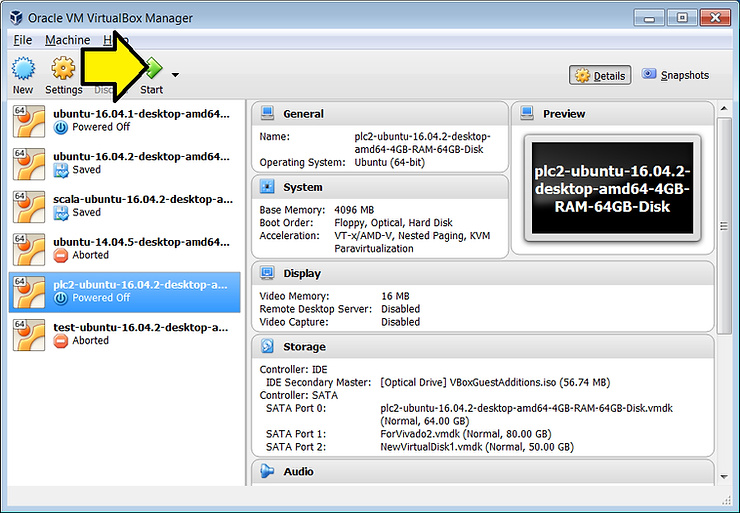This screenshot has width=740, height=513.
Task: Click Powered Off icon of plc2-ubuntu
Action: click(60, 298)
